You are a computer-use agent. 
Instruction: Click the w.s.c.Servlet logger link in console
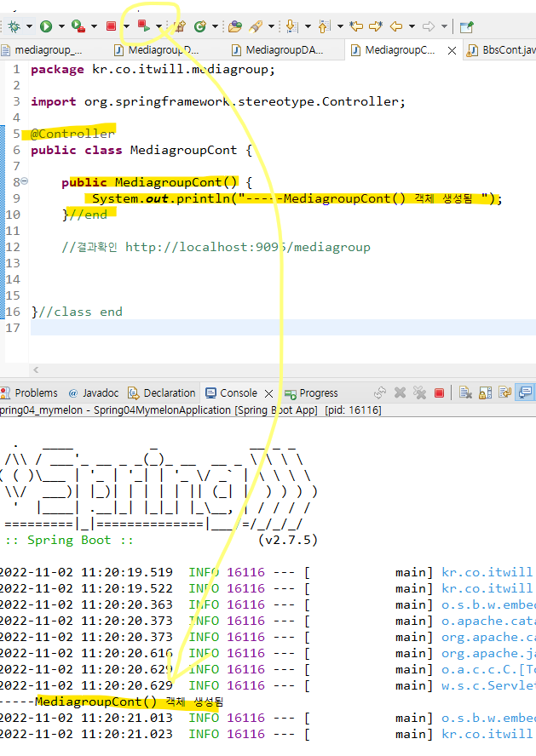coord(488,685)
